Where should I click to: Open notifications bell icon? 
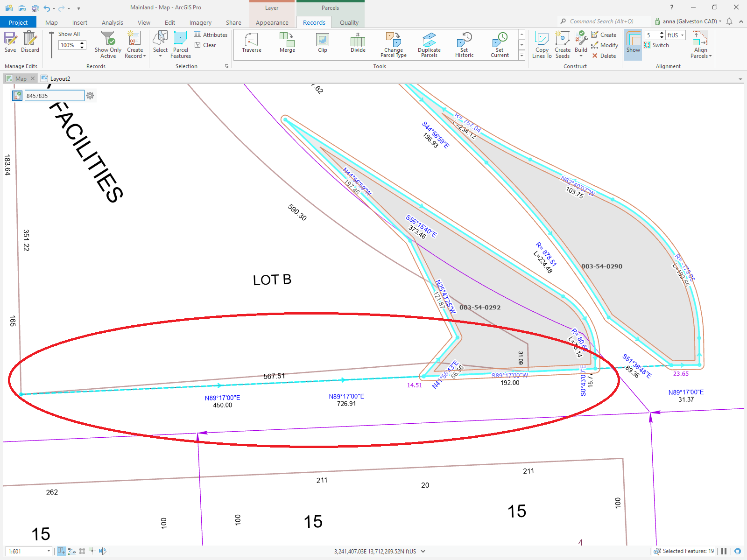click(729, 21)
